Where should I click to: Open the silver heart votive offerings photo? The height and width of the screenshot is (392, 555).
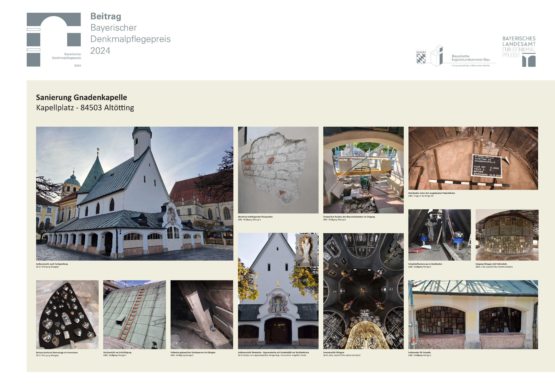(x=67, y=314)
